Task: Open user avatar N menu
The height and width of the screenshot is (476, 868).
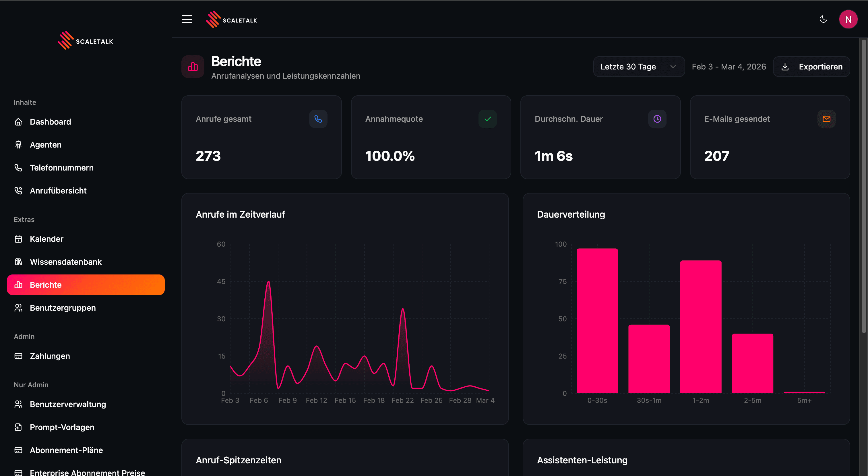Action: (x=848, y=19)
